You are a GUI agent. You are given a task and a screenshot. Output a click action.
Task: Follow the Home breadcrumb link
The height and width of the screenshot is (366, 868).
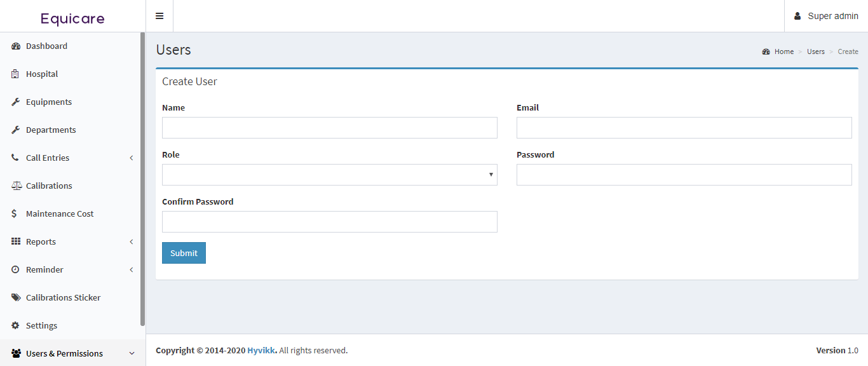click(x=784, y=51)
